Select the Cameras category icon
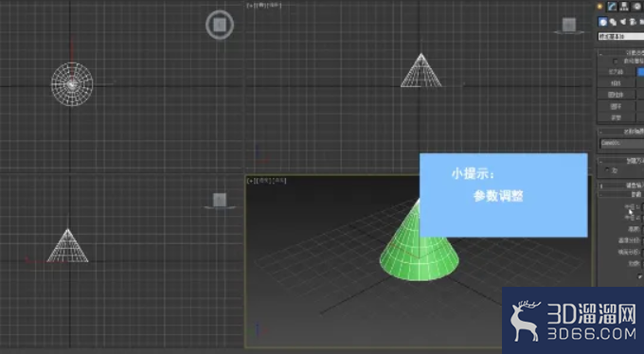Screen dimensions: 644x354 tap(633, 22)
